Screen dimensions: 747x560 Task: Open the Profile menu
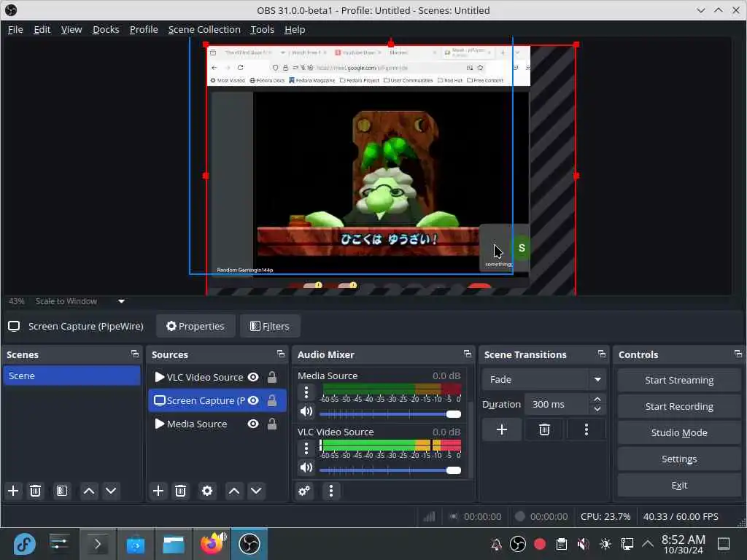(x=144, y=29)
